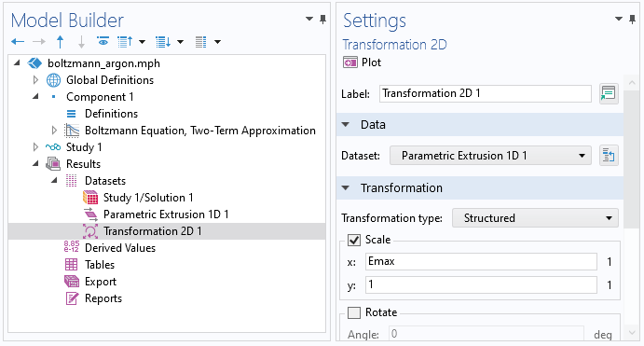Enable the Rotate checkbox
Viewport: 644px width, 346px height.
tap(354, 312)
